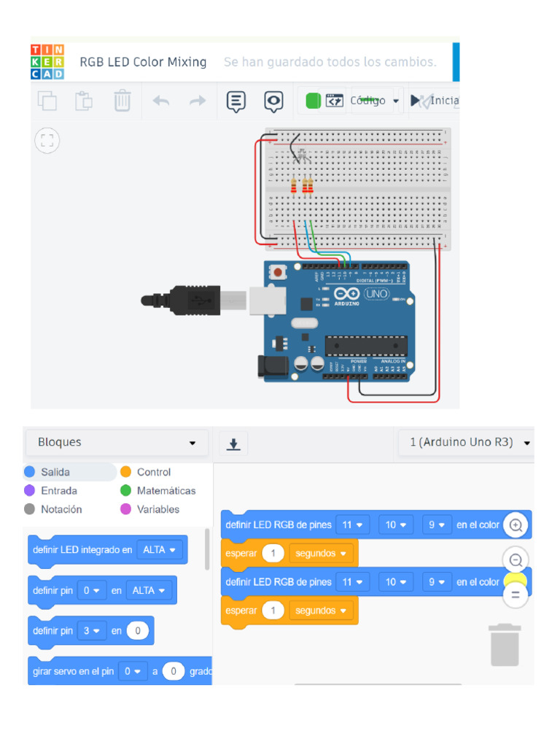Zoom in the code blocks workspace
Image resolution: width=560 pixels, height=747 pixels.
(516, 525)
